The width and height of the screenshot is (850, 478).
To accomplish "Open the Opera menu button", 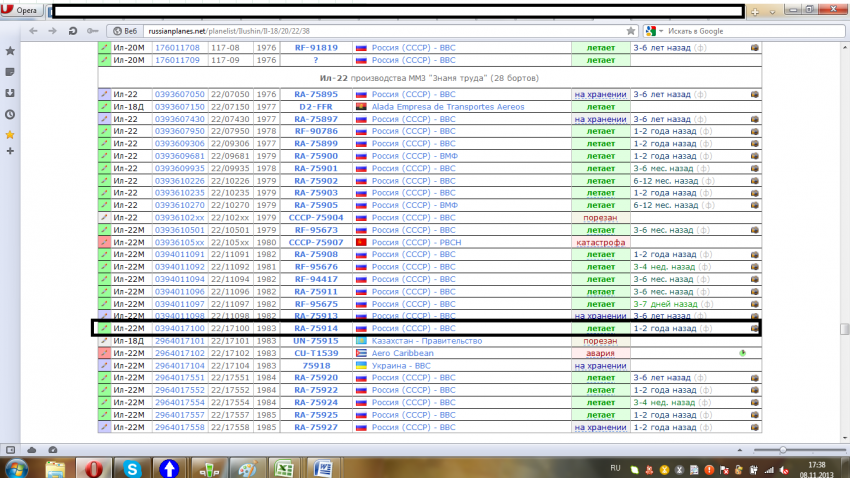I will click(x=23, y=11).
